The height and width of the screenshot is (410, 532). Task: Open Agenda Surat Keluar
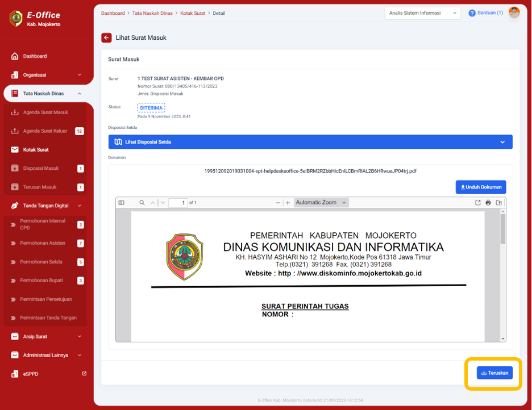click(45, 131)
